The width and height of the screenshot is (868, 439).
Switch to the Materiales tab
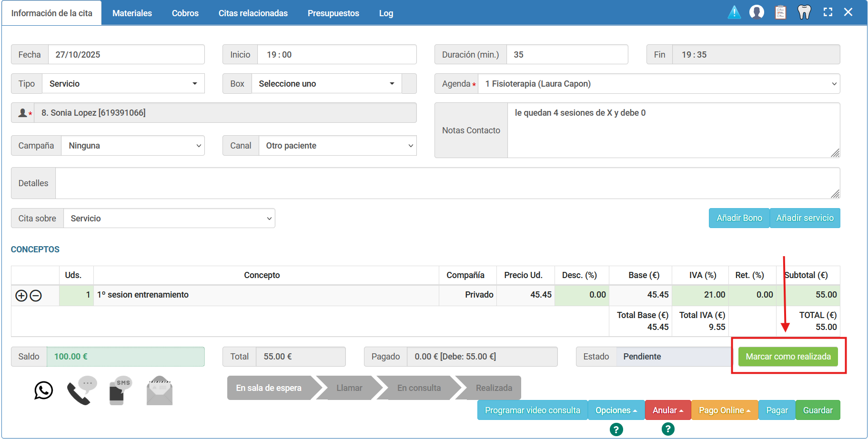coord(132,13)
